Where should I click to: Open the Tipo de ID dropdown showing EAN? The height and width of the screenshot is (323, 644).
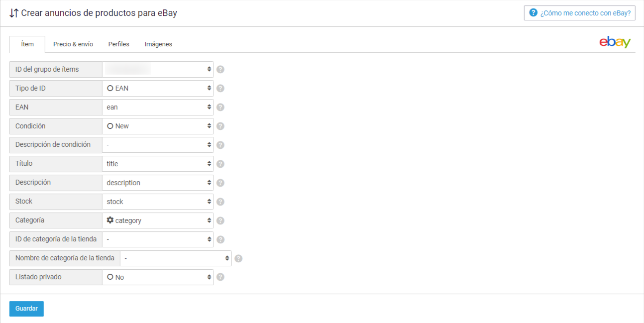pos(158,88)
